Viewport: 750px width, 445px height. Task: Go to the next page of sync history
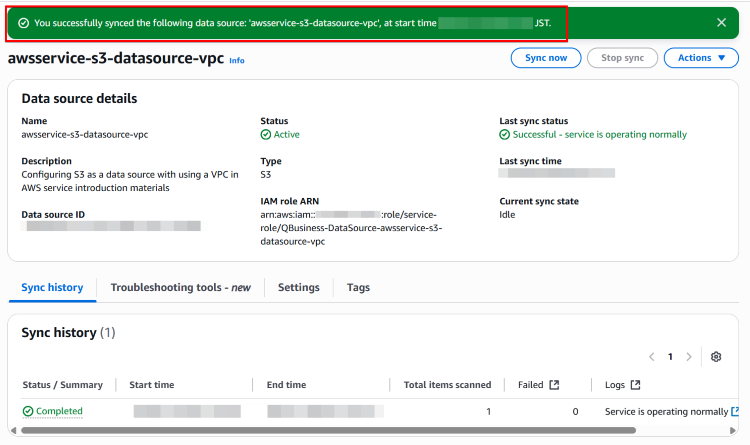pos(688,357)
